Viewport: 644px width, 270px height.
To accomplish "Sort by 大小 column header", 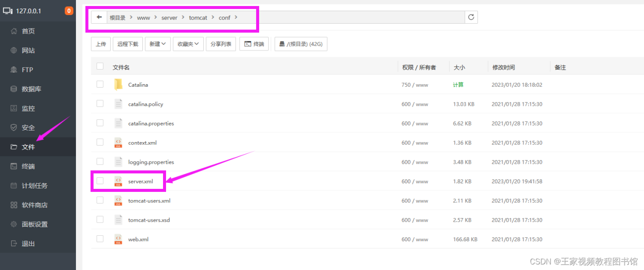I will tap(459, 67).
